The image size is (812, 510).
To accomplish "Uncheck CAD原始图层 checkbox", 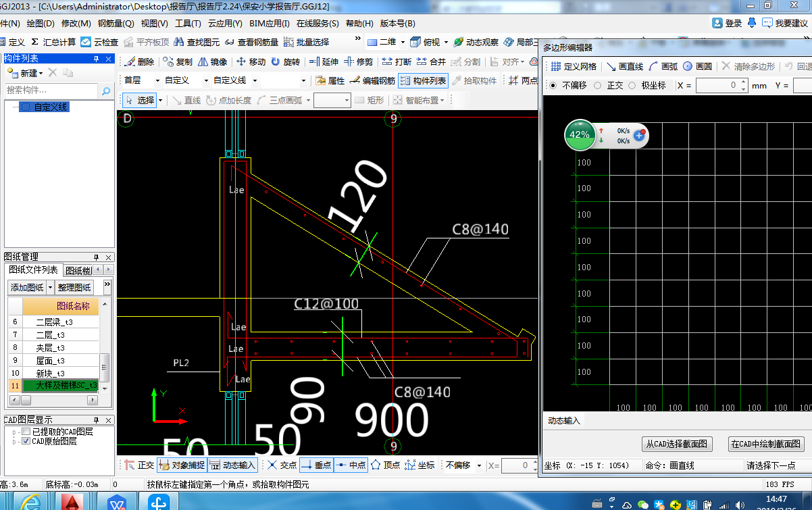I will [x=26, y=441].
